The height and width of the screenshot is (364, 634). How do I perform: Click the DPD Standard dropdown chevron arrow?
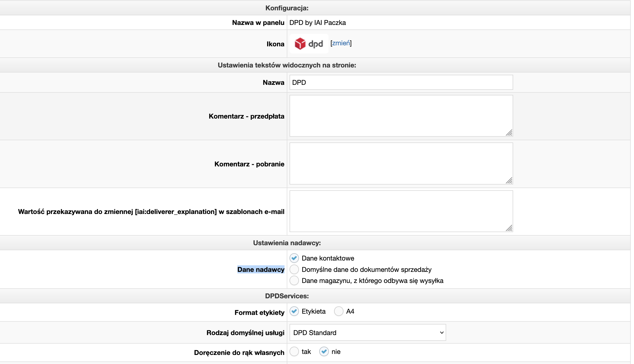(441, 333)
